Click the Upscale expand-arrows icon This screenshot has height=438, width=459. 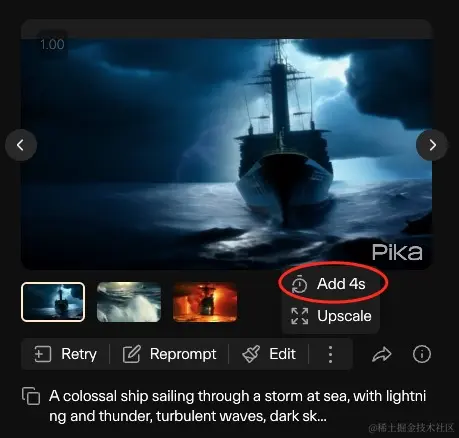(x=299, y=316)
